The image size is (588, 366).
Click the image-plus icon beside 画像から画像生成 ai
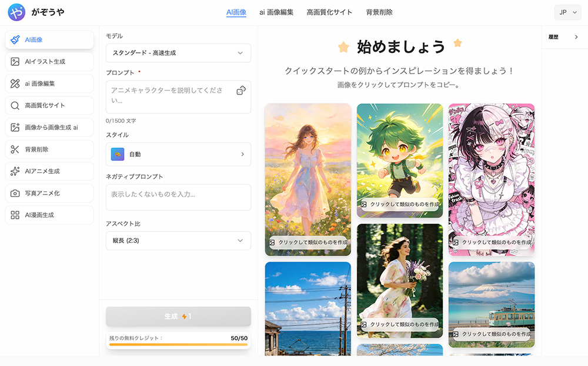15,127
